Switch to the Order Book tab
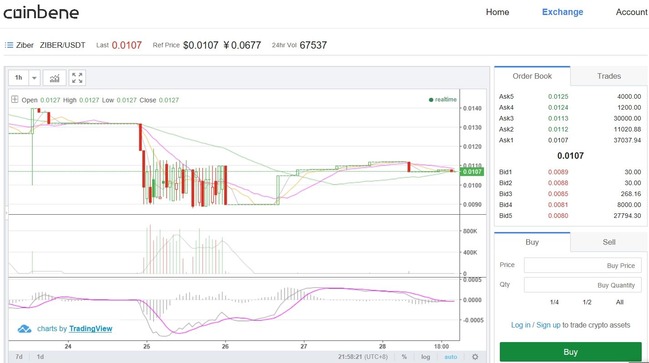The width and height of the screenshot is (649, 363). (532, 76)
